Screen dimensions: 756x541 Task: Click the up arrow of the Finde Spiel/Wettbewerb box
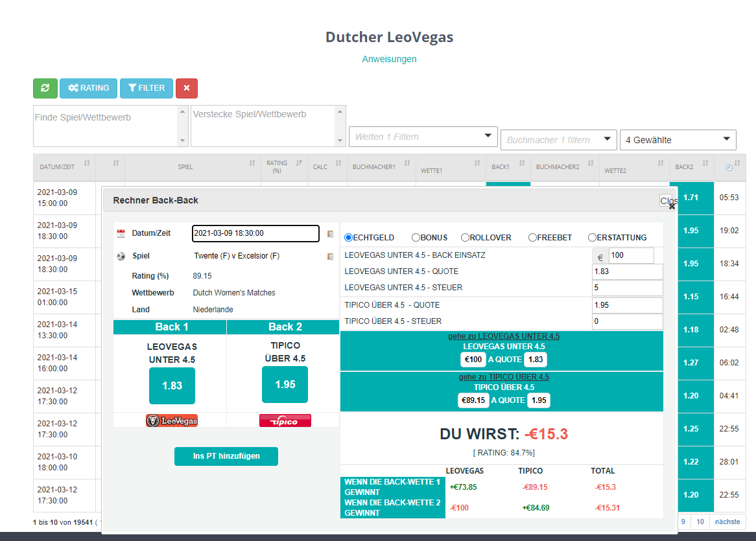pos(182,112)
